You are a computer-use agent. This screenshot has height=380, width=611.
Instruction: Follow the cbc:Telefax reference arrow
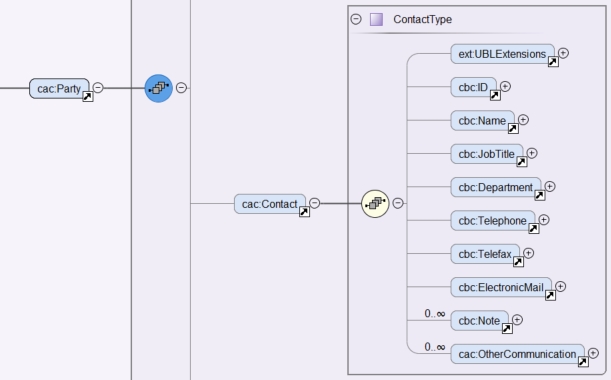click(518, 262)
